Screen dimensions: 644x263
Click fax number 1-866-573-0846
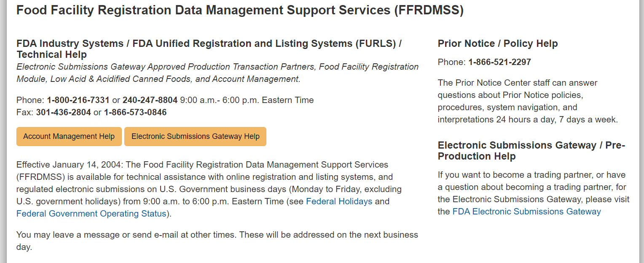(135, 112)
